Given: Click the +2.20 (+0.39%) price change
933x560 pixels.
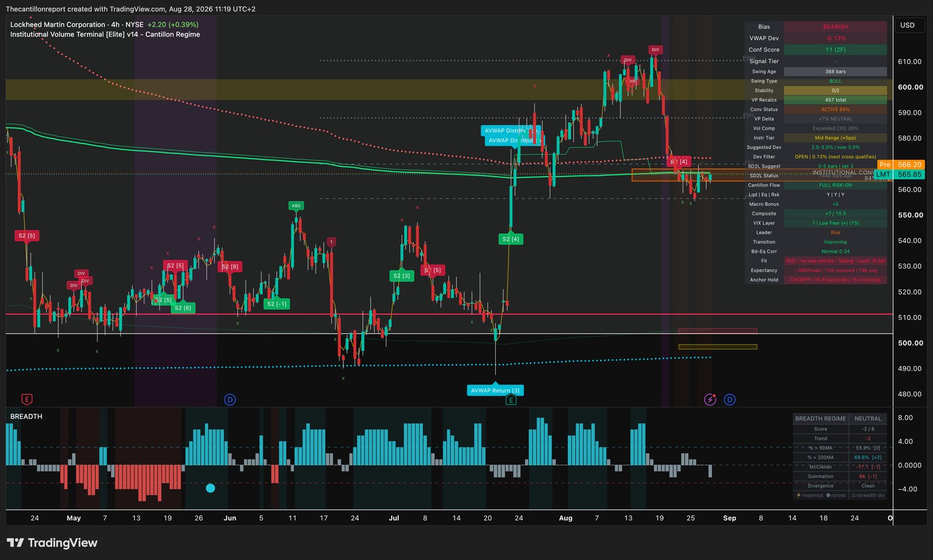Looking at the screenshot, I should [173, 25].
